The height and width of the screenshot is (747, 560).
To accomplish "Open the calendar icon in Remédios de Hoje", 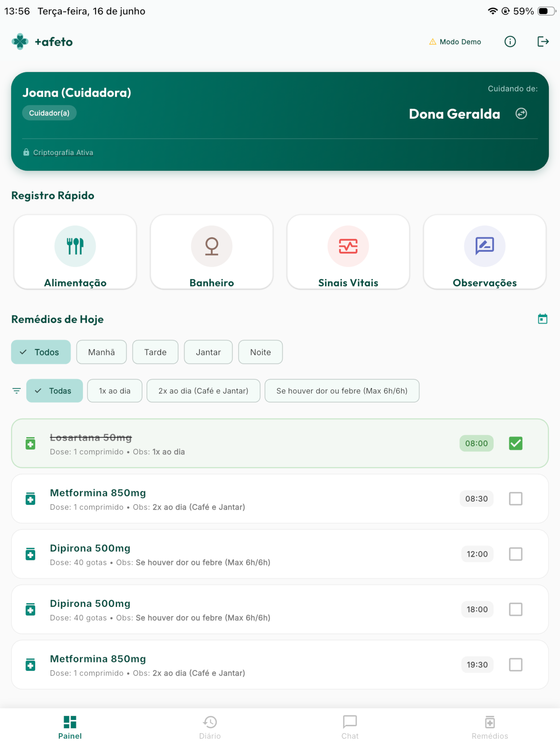I will (542, 319).
